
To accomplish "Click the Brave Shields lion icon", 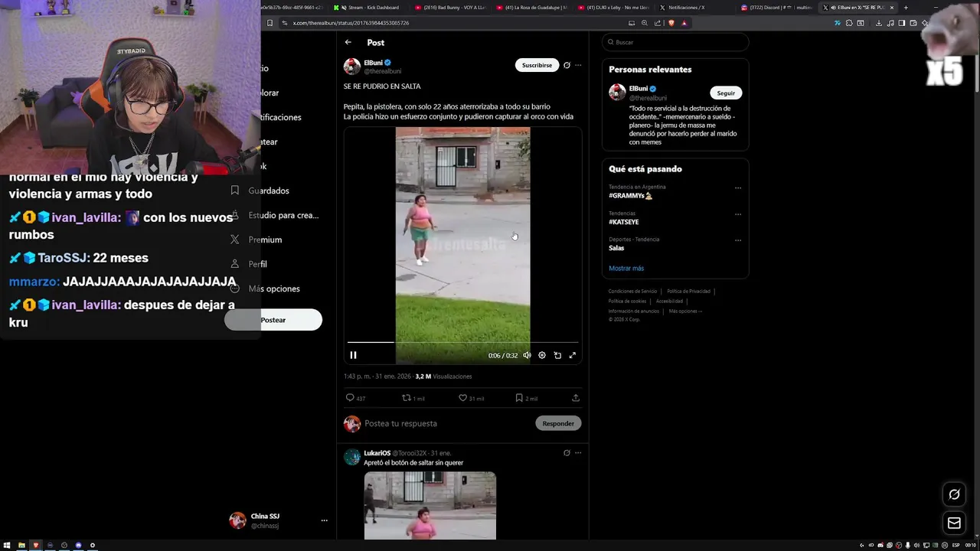I will [x=671, y=23].
